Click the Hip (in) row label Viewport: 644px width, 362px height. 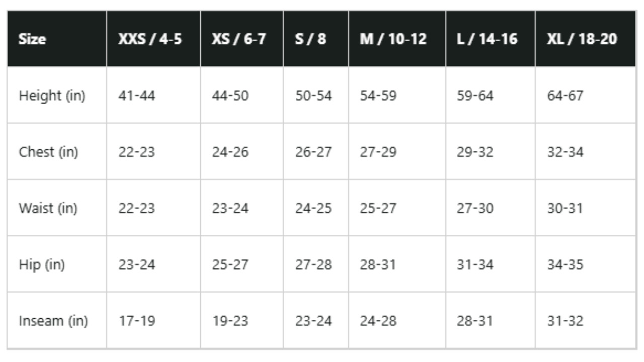pyautogui.click(x=57, y=264)
